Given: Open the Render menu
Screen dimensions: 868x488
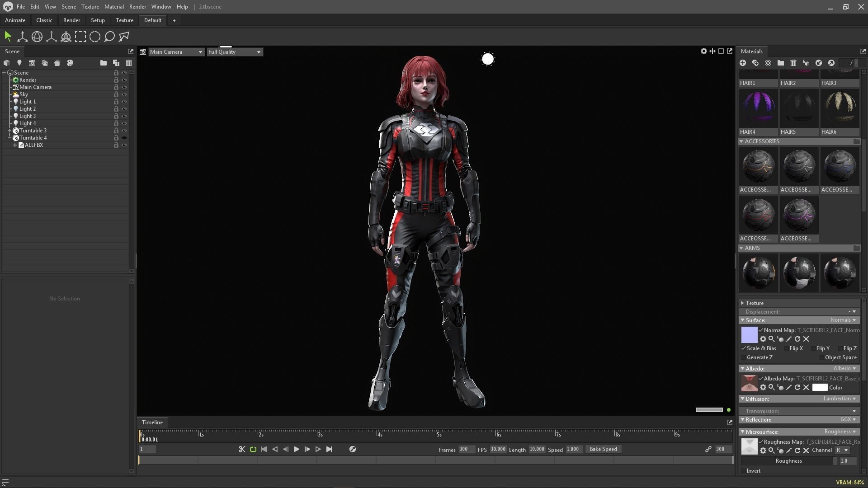Looking at the screenshot, I should click(137, 7).
